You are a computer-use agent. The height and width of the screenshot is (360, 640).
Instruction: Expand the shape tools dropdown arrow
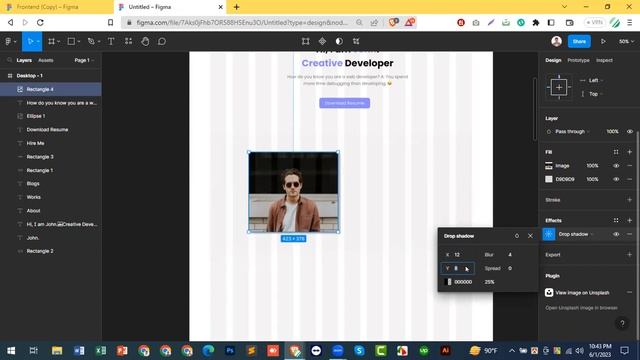tap(79, 42)
